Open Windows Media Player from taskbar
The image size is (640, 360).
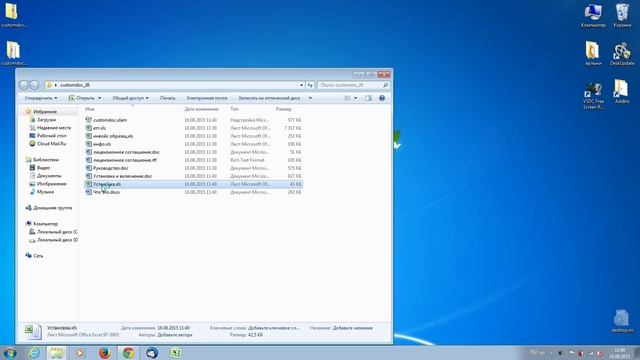point(80,353)
